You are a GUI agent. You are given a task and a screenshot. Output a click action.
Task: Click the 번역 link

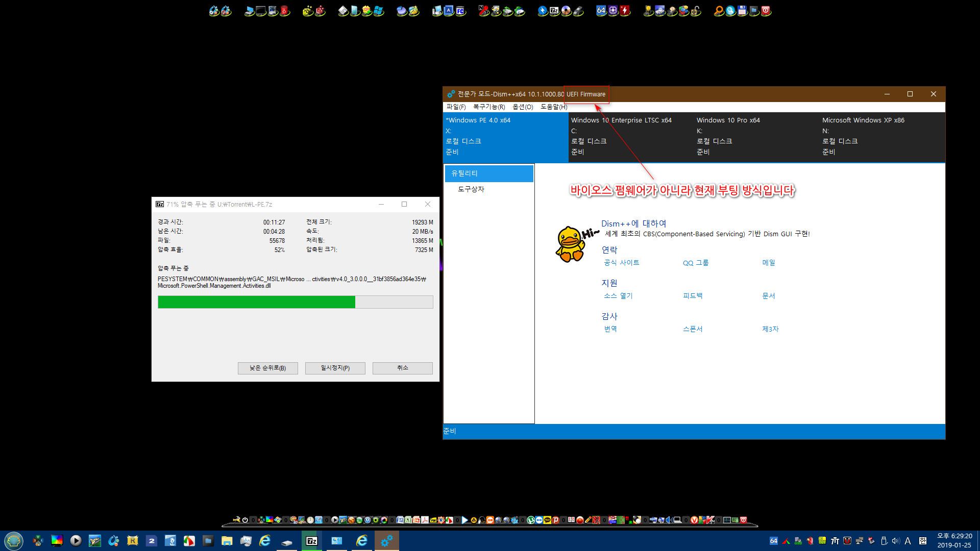(610, 329)
